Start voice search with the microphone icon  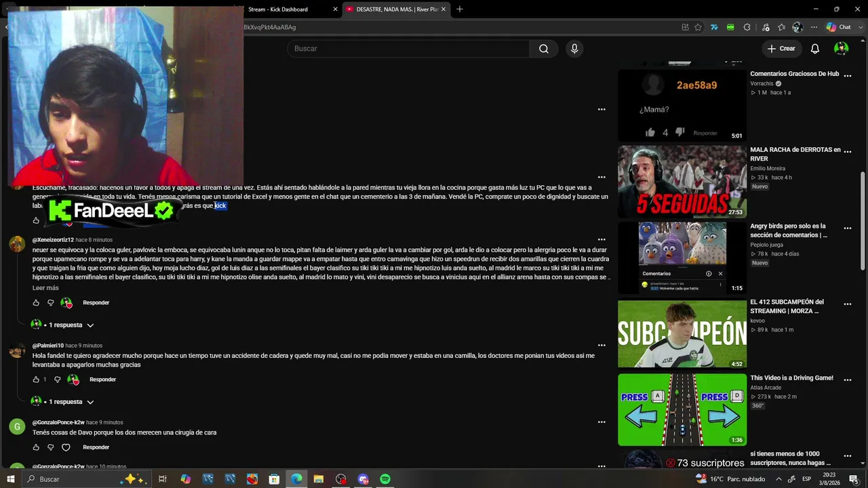click(x=574, y=49)
